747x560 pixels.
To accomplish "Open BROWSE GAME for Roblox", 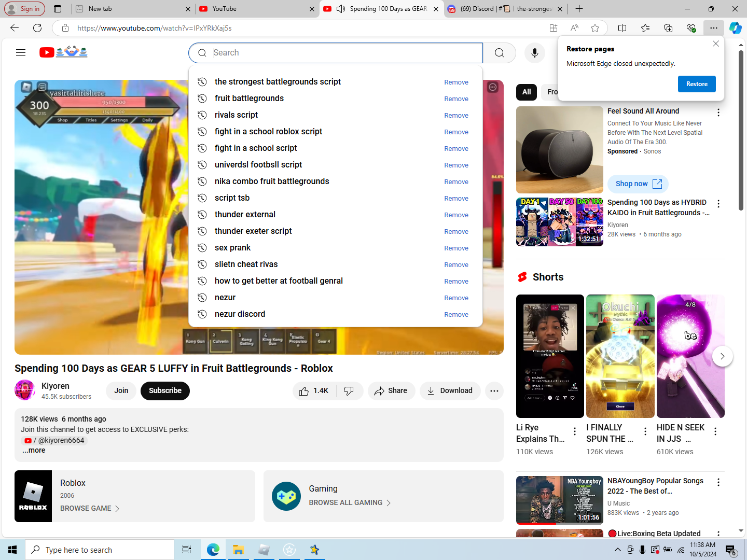I will (90, 509).
